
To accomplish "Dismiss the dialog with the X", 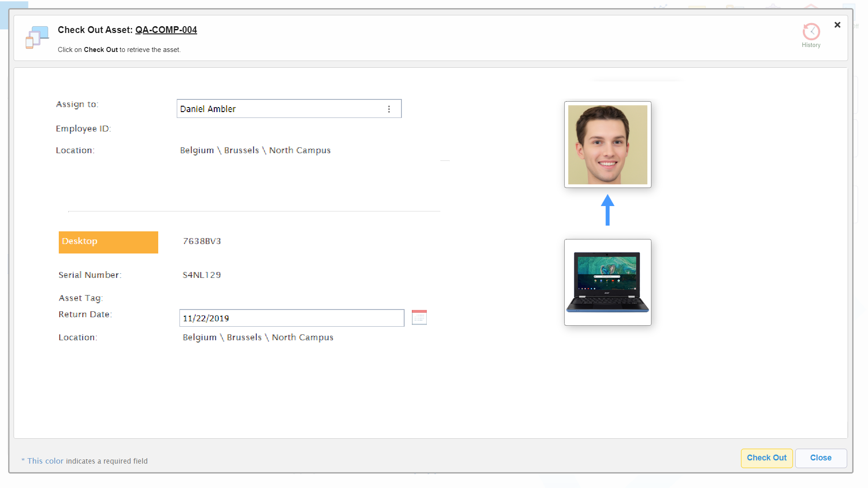I will pyautogui.click(x=837, y=25).
